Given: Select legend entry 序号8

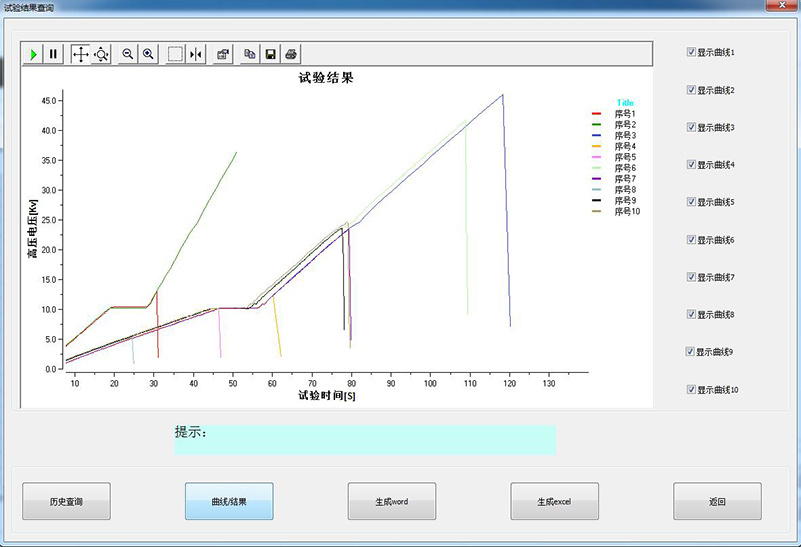Looking at the screenshot, I should (x=614, y=189).
